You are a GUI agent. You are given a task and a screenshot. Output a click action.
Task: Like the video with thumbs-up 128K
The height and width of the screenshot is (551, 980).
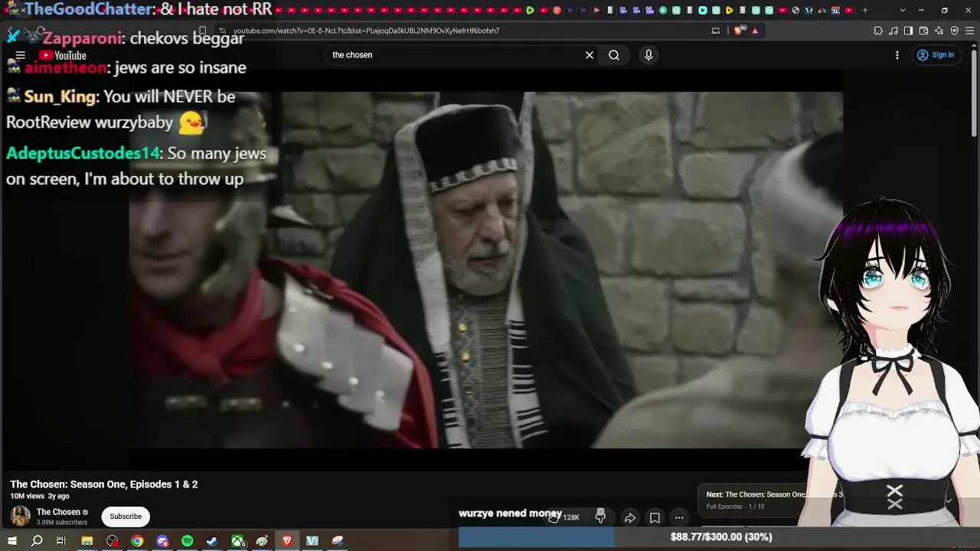[x=563, y=517]
